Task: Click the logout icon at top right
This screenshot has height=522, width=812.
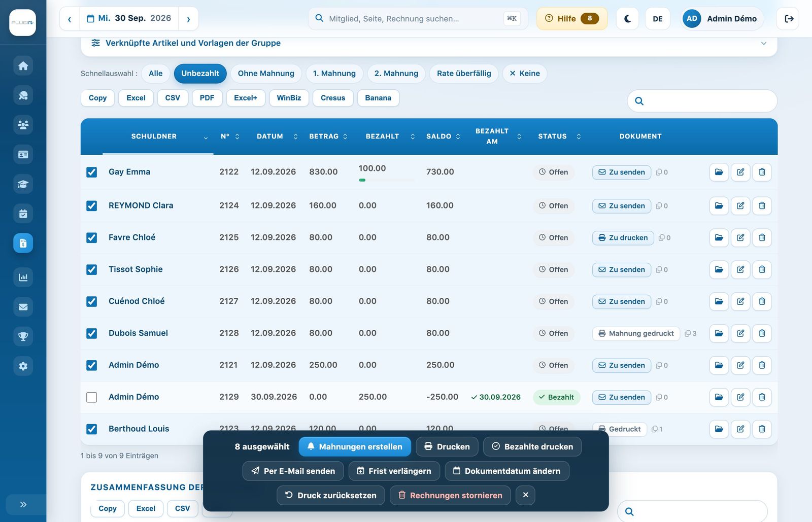Action: point(789,19)
